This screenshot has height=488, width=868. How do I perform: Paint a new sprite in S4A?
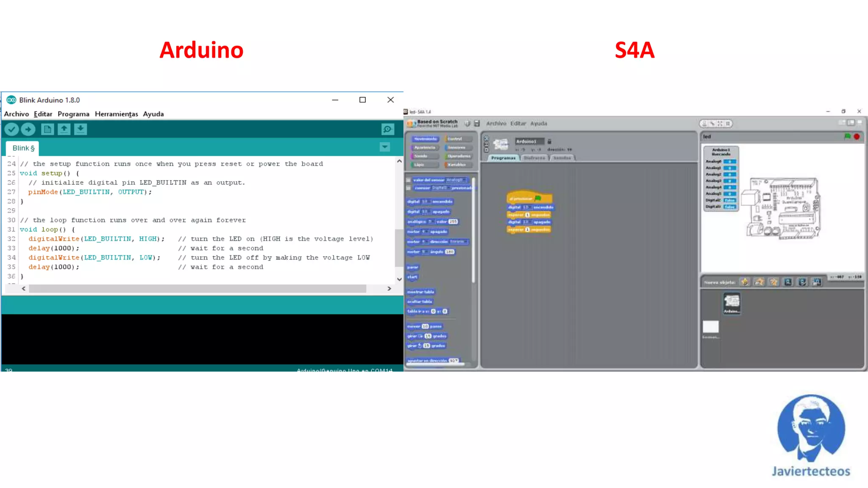[745, 282]
